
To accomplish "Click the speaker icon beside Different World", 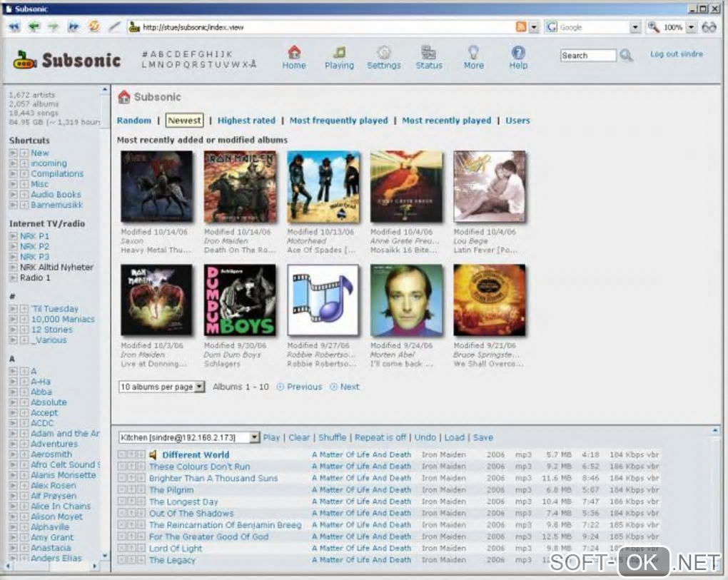I will point(153,454).
